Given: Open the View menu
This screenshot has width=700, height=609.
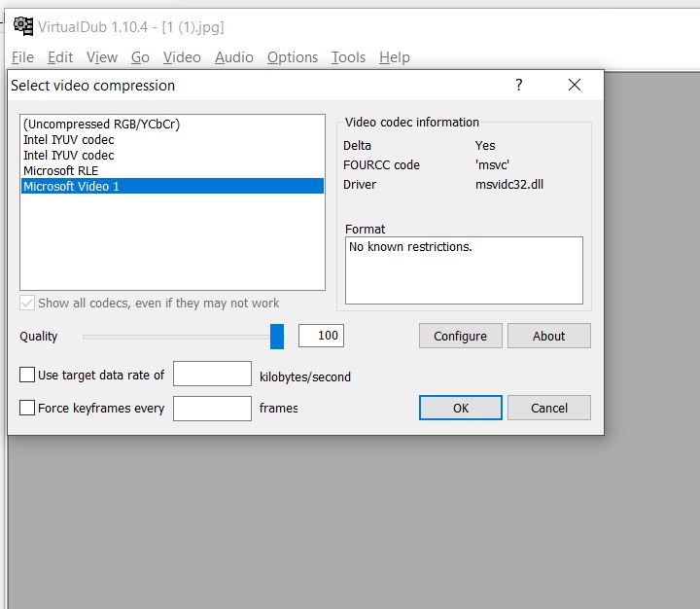Looking at the screenshot, I should (102, 57).
